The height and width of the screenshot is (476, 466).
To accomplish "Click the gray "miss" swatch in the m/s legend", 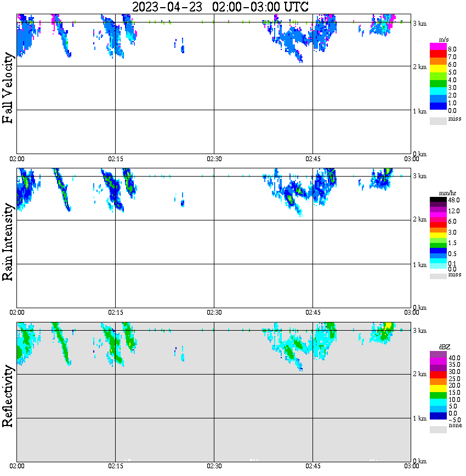I will point(438,121).
